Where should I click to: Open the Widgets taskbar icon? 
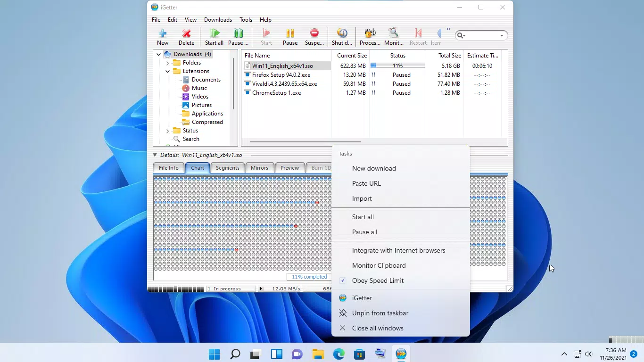276,354
